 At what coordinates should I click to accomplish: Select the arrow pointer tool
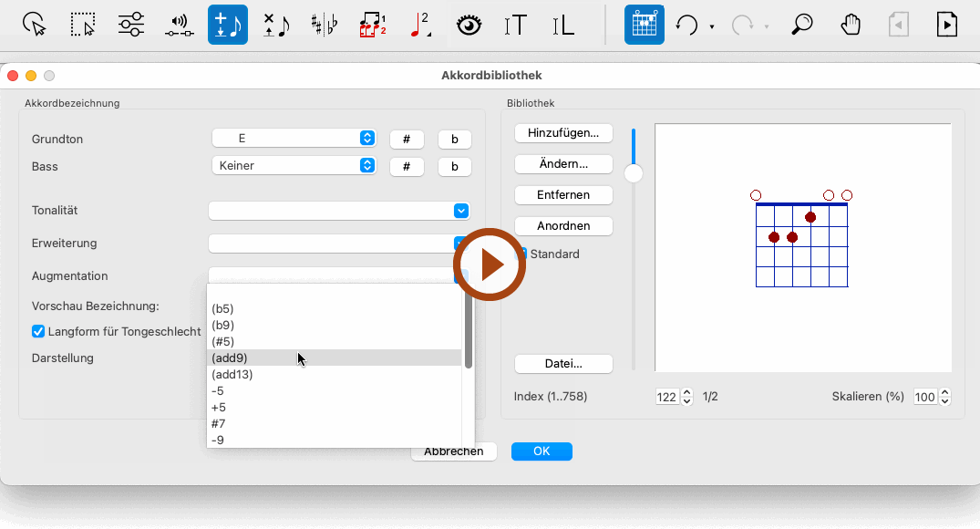(35, 25)
